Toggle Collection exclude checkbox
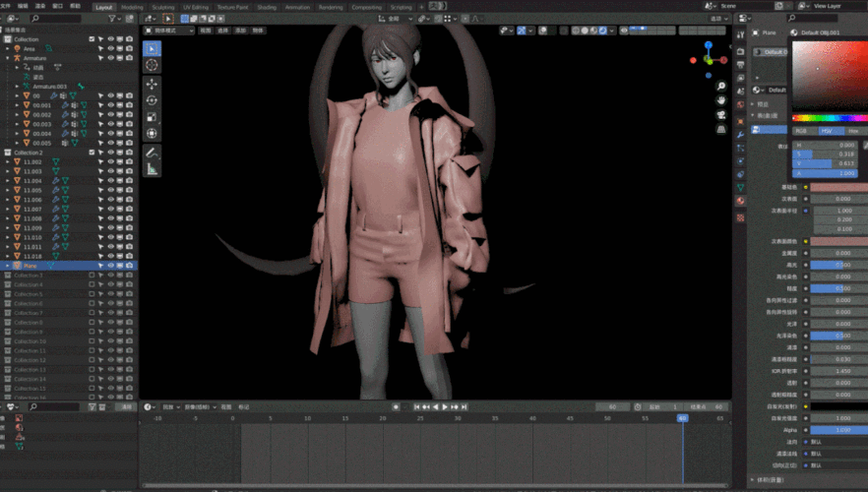The height and width of the screenshot is (492, 868). (x=92, y=39)
